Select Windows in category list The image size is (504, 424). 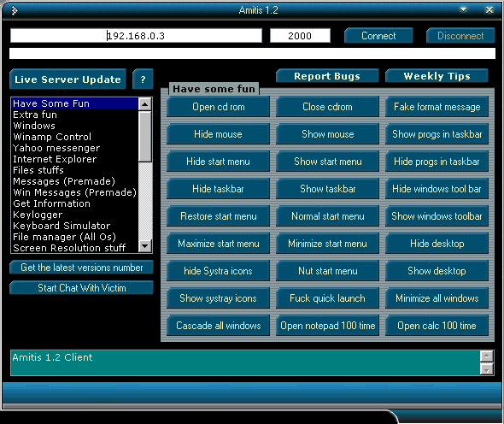click(x=74, y=126)
